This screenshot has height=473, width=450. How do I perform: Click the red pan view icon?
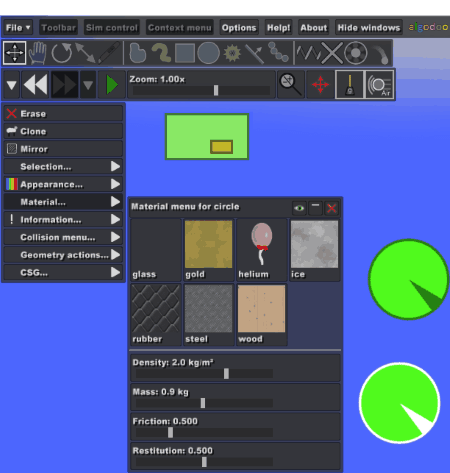320,84
